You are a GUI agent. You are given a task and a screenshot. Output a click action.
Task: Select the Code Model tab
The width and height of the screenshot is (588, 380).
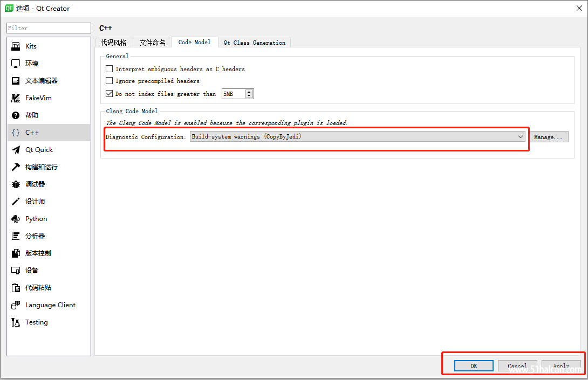point(194,43)
